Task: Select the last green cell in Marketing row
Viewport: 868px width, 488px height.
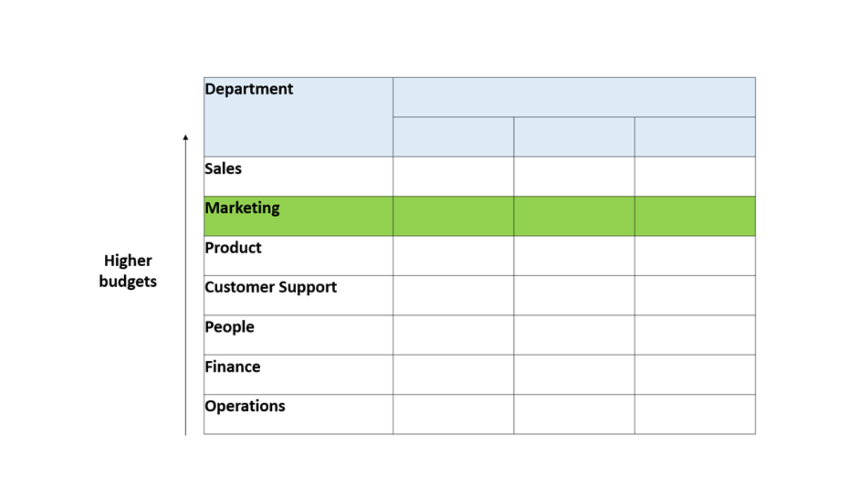Action: (x=695, y=216)
